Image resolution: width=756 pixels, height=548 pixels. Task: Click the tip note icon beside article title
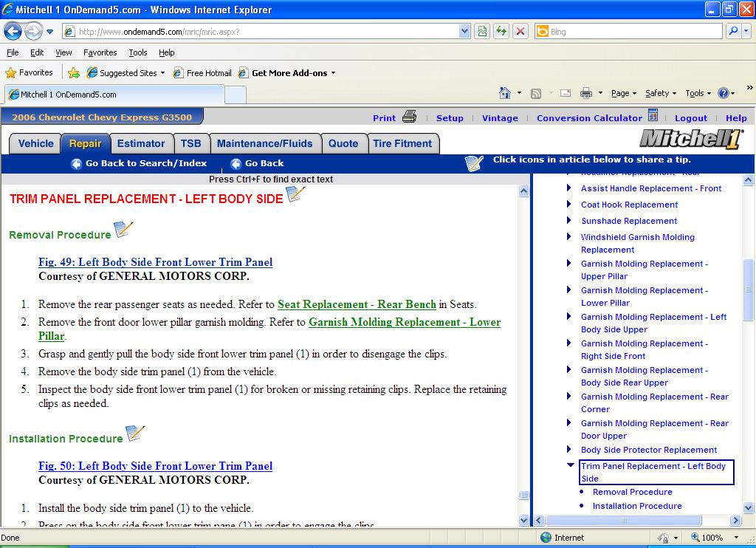(295, 194)
